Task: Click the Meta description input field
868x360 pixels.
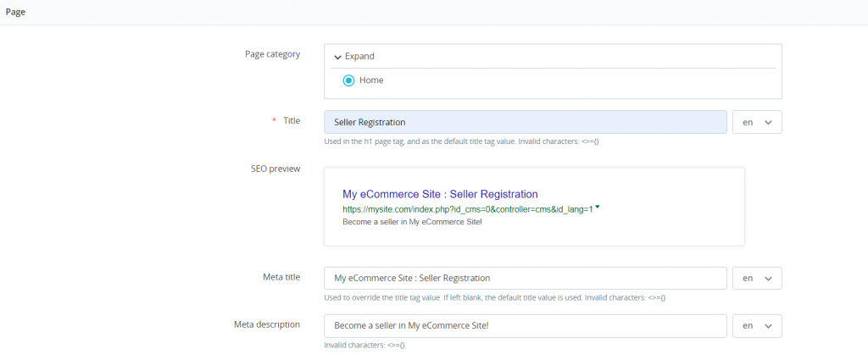Action: (525, 326)
